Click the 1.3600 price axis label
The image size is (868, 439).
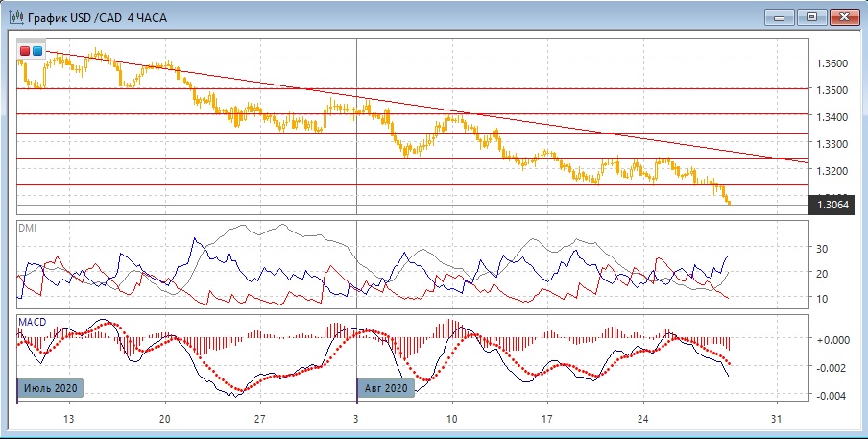tap(833, 62)
